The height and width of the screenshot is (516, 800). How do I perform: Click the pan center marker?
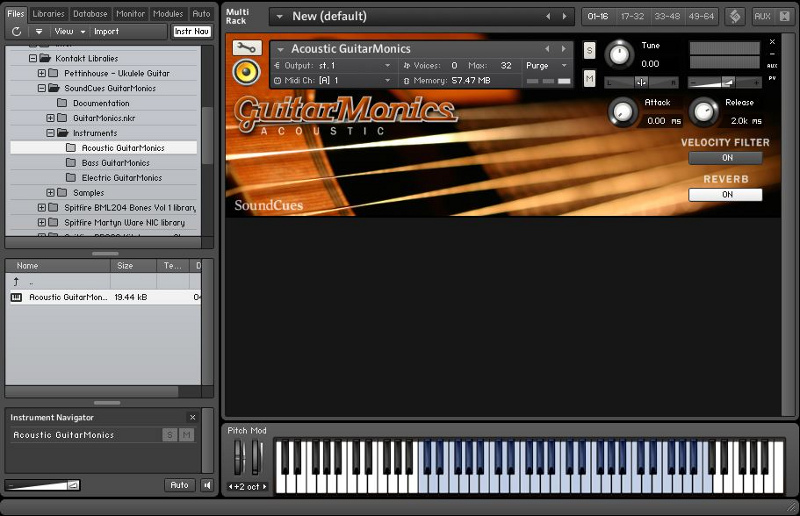[641, 82]
